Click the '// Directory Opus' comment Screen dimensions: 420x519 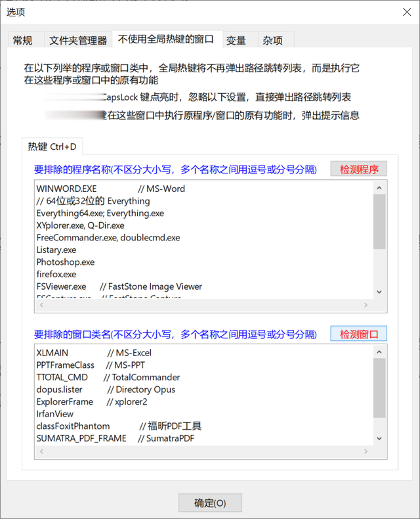[x=141, y=390]
